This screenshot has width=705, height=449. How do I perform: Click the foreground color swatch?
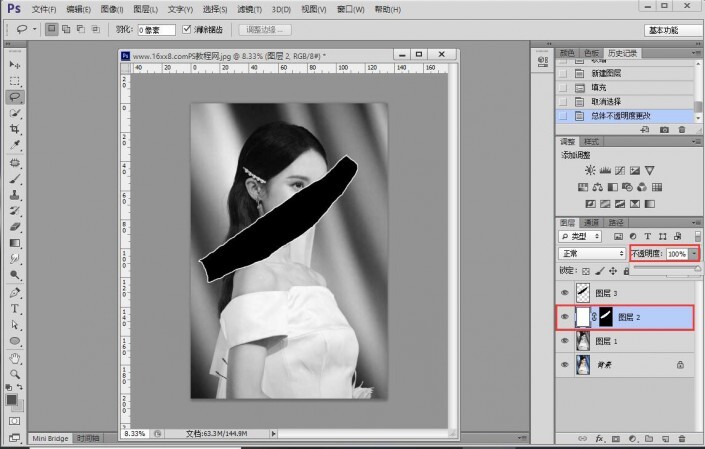12,399
